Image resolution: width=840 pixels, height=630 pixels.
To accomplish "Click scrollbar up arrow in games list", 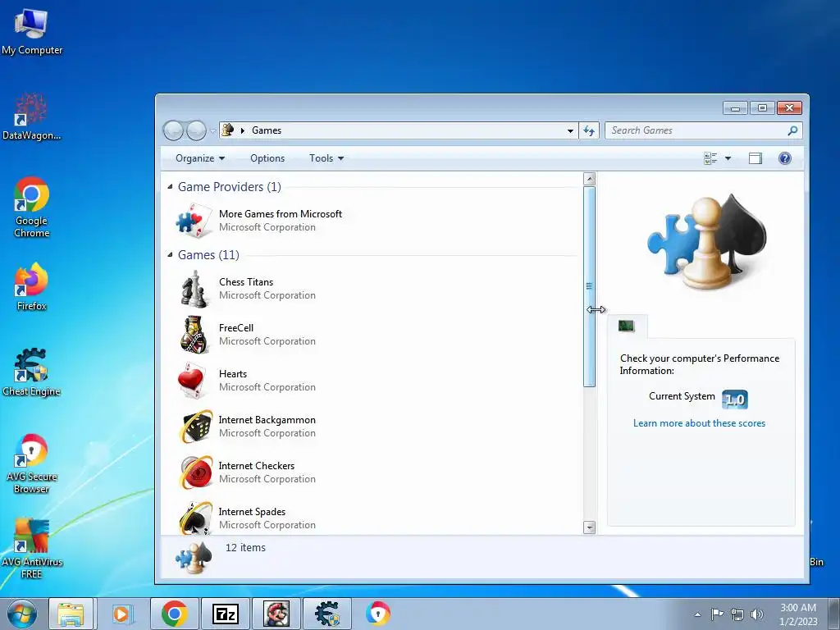I will click(589, 179).
